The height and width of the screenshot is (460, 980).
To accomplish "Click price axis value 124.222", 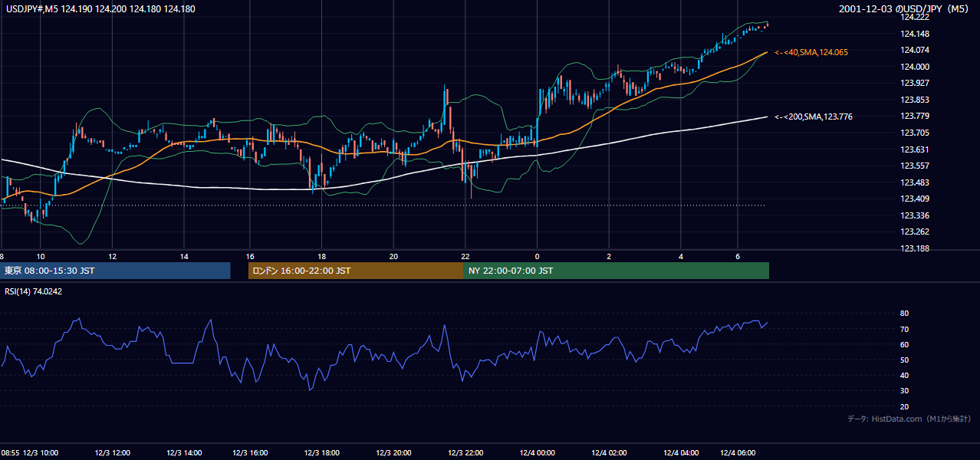I will 915,17.
